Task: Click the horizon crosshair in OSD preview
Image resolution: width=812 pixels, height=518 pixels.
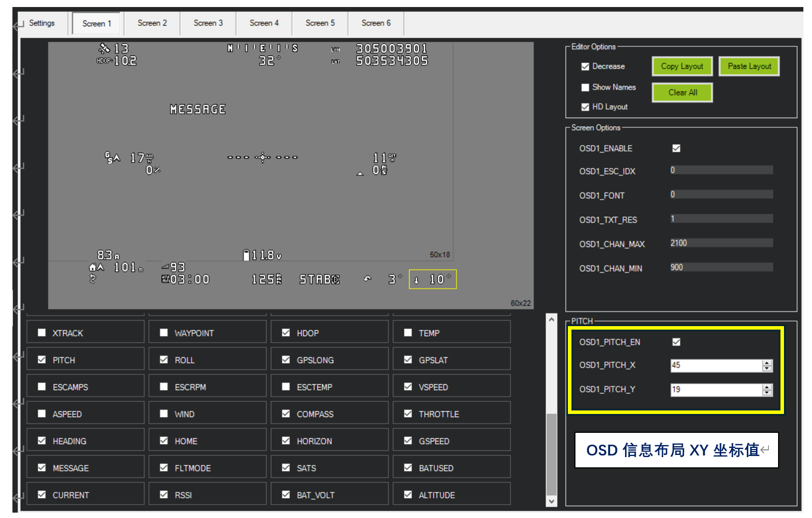Action: tap(262, 157)
